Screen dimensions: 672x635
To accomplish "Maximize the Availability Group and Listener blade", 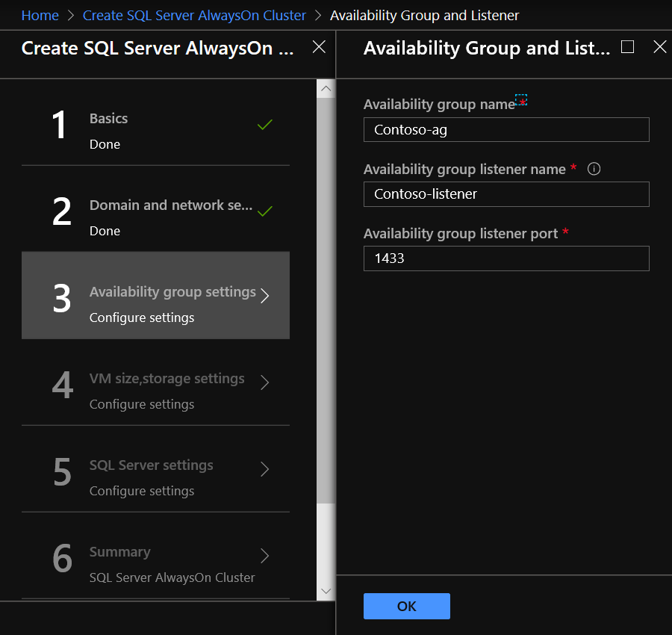I will (x=627, y=46).
